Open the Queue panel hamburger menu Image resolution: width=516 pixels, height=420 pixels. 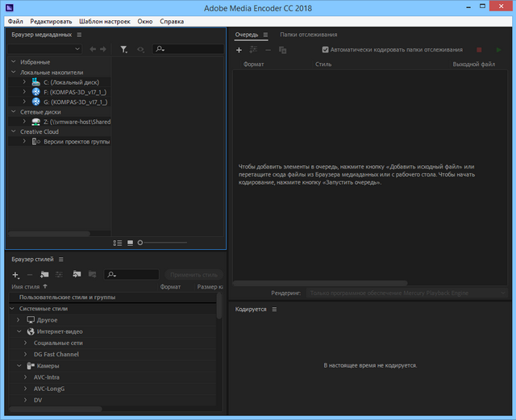tap(265, 35)
